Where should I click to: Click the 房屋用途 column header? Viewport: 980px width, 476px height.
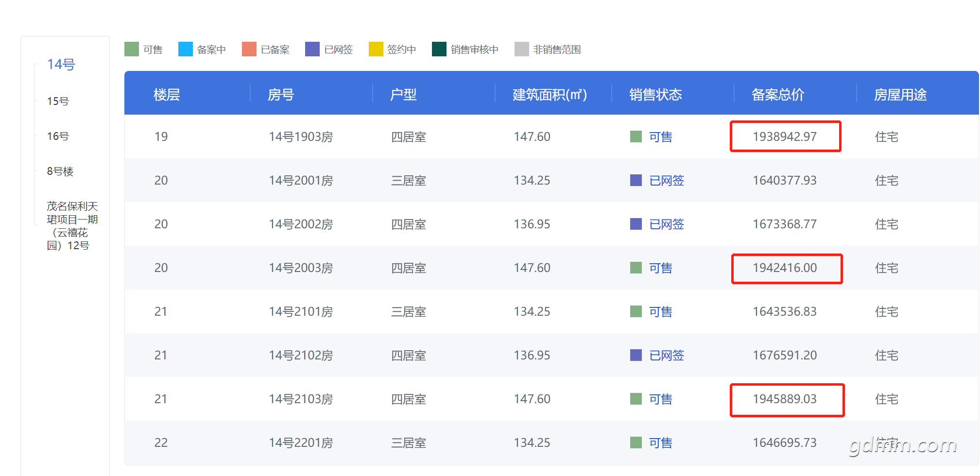[900, 94]
